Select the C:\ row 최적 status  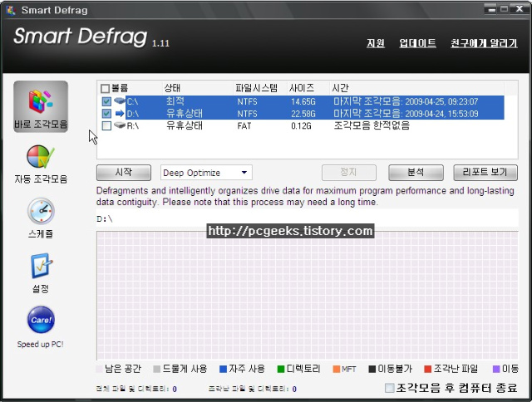(x=175, y=101)
